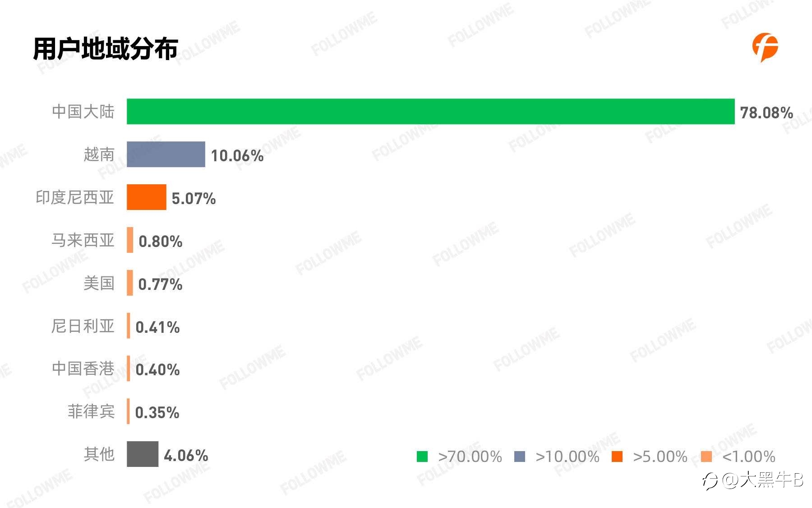Click the 中国香港 axis label
Image resolution: width=812 pixels, height=508 pixels.
coord(83,368)
